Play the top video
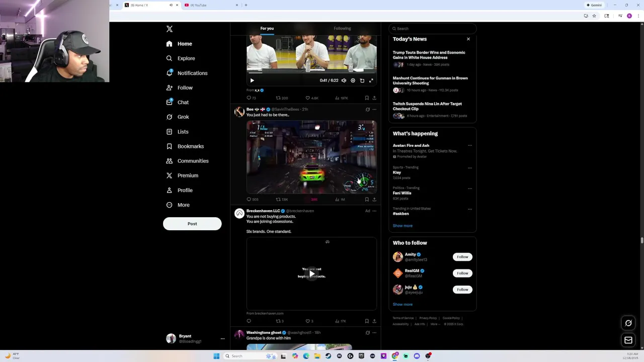 tap(252, 80)
